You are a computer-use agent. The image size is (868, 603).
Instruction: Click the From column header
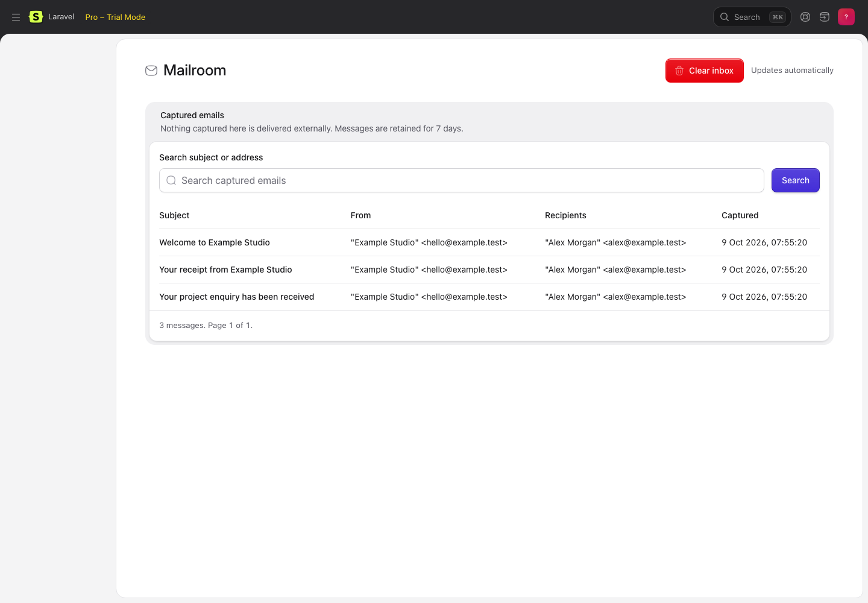click(360, 215)
